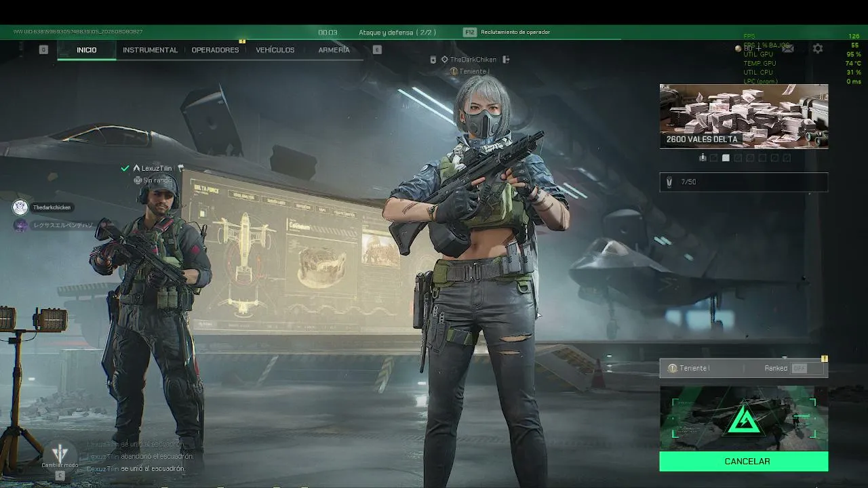Switch to the Inicio tab
This screenshot has width=868, height=488.
click(x=87, y=50)
